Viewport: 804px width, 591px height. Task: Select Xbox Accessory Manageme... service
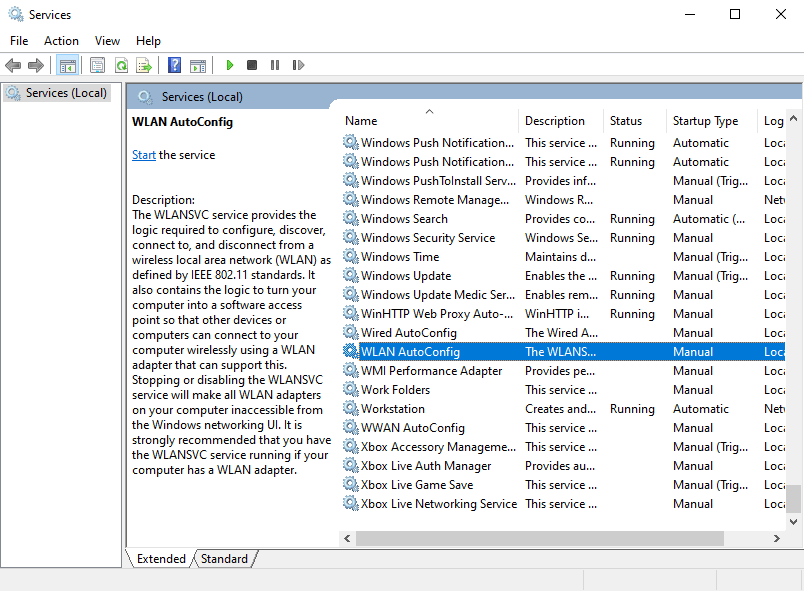[x=563, y=446]
